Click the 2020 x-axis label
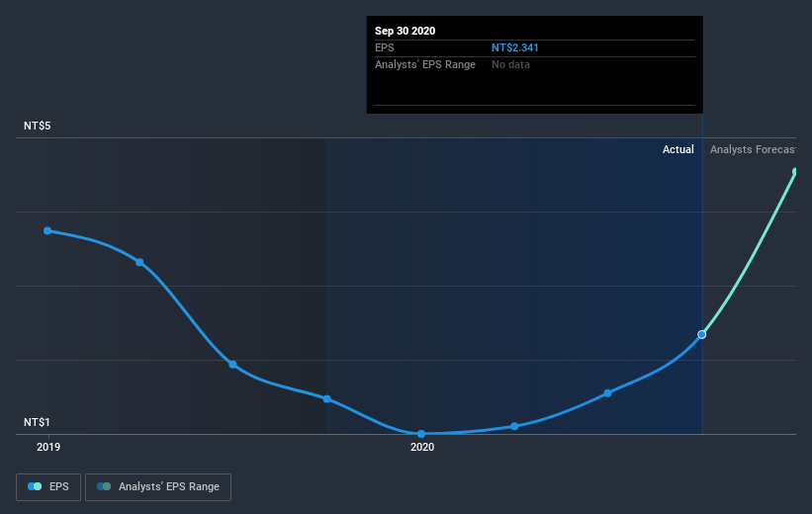Image resolution: width=812 pixels, height=514 pixels. (422, 447)
